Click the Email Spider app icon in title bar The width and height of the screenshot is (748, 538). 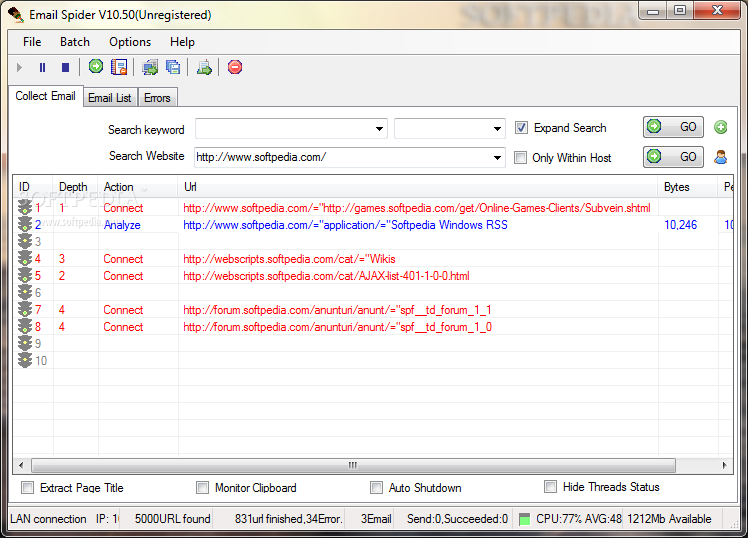16,15
